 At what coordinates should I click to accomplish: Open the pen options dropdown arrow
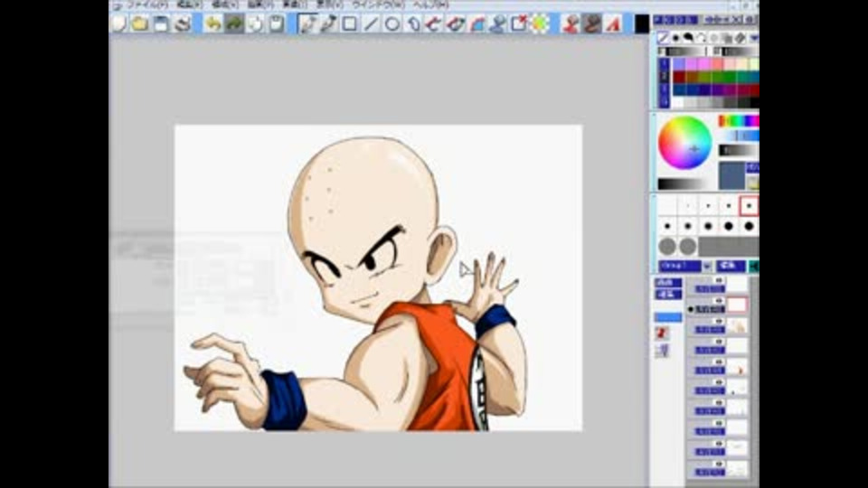pos(753,38)
